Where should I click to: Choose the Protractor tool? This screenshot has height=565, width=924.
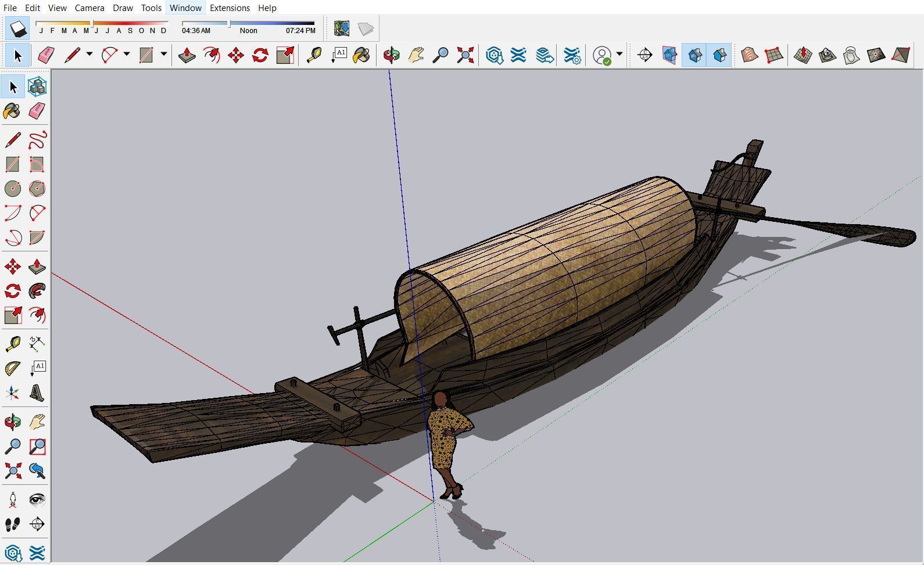(x=13, y=369)
